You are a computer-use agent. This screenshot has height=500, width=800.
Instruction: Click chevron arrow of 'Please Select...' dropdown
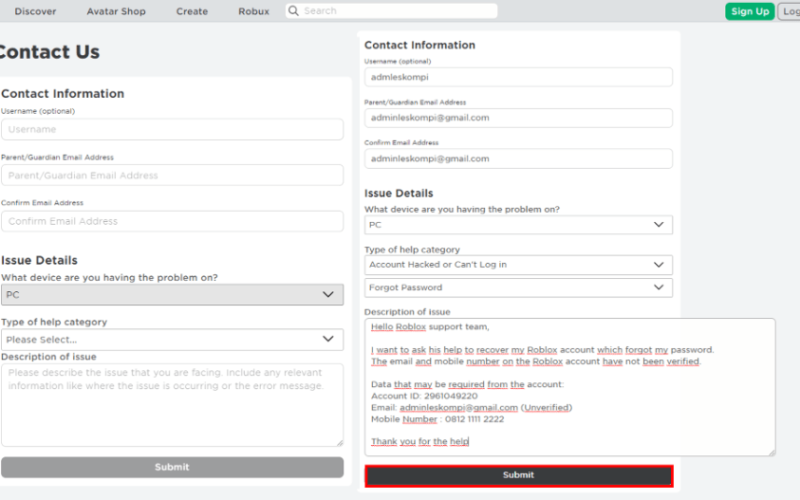pos(328,339)
